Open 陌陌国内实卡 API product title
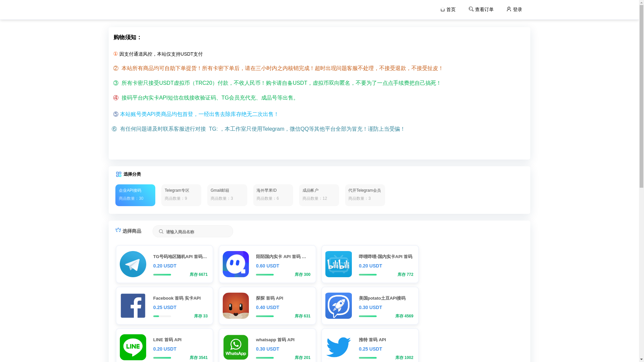 [x=281, y=257]
